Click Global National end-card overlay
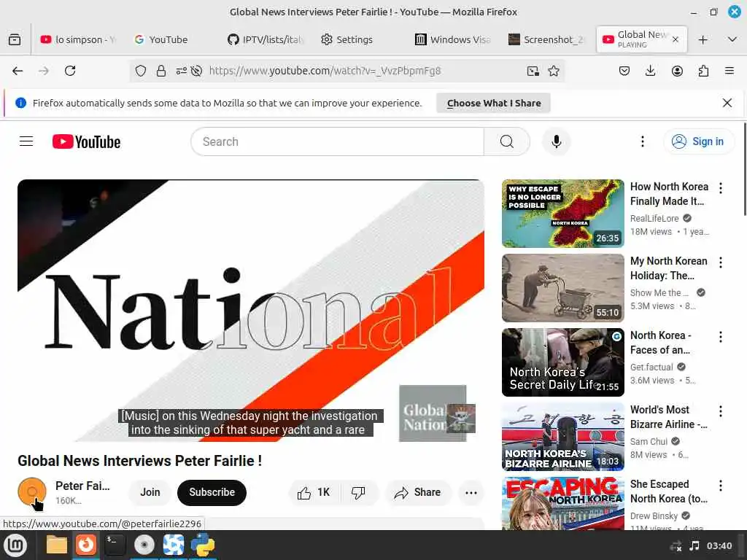Screen dimensions: 747x560 [433, 413]
